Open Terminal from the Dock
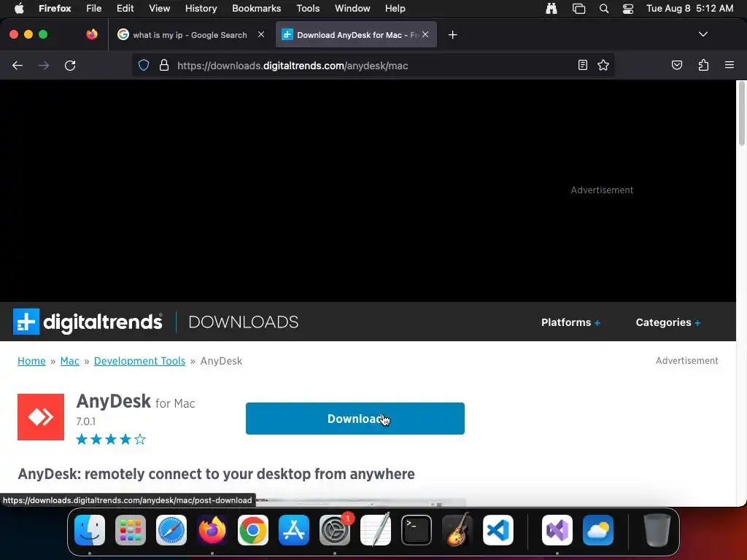Image resolution: width=747 pixels, height=560 pixels. pyautogui.click(x=417, y=530)
